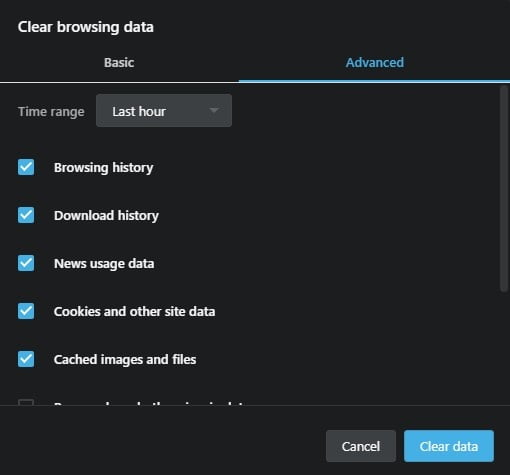Confirm with the Clear data button

[x=449, y=446]
